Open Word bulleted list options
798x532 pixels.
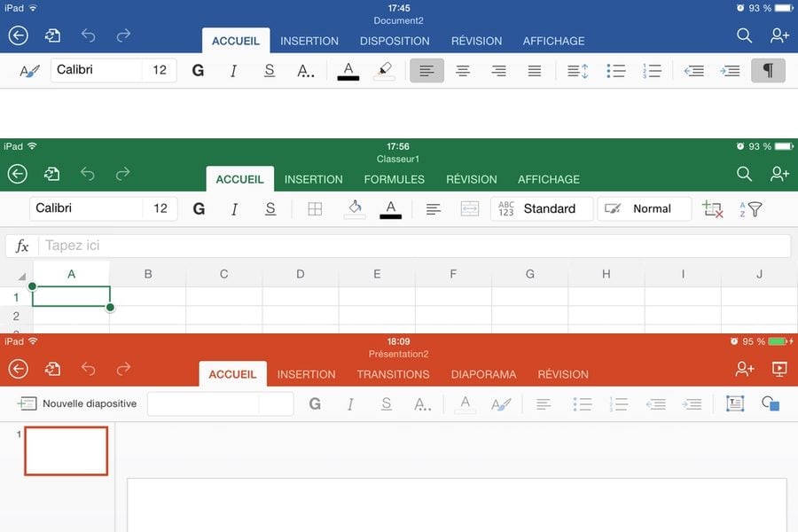[615, 70]
